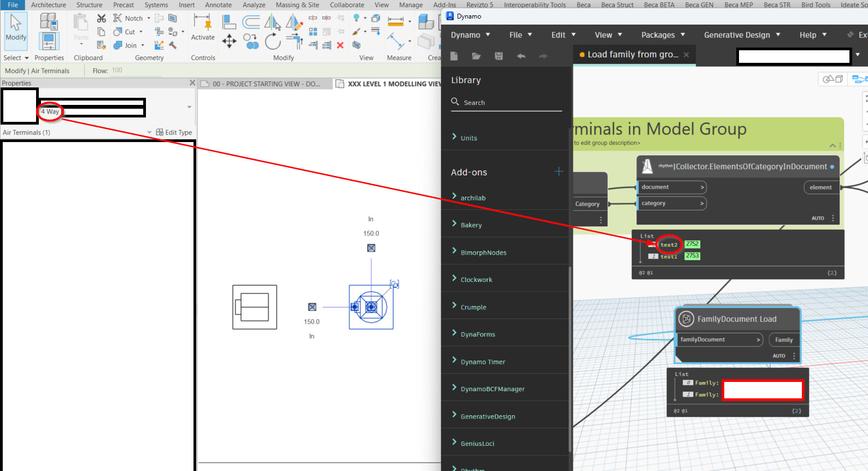Click the scissors Cut to Clipboard icon
Viewport: 868px width, 471px height.
[101, 19]
